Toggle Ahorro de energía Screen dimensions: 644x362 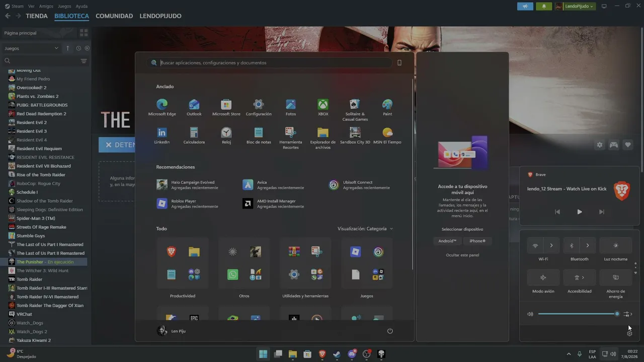tap(616, 278)
